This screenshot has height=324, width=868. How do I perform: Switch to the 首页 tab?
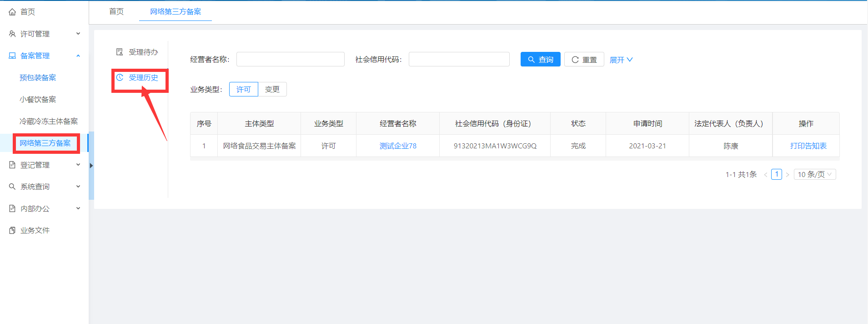116,11
